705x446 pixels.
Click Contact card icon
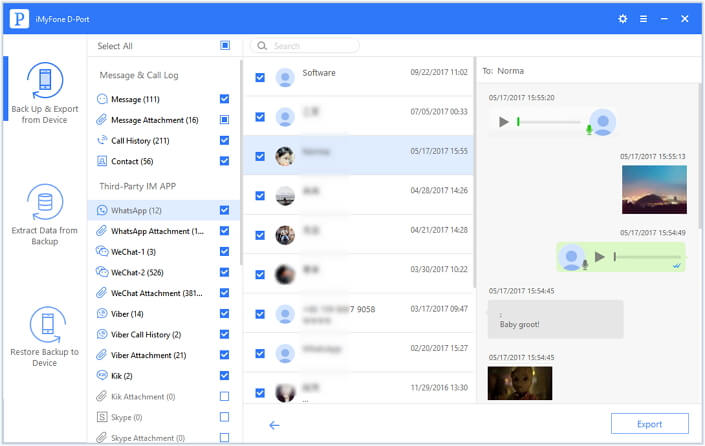tap(102, 161)
